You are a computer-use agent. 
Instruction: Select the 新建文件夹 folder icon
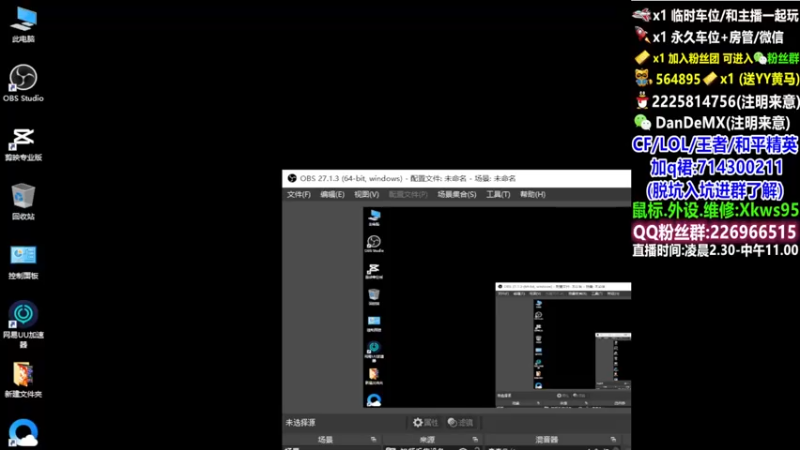tap(23, 380)
